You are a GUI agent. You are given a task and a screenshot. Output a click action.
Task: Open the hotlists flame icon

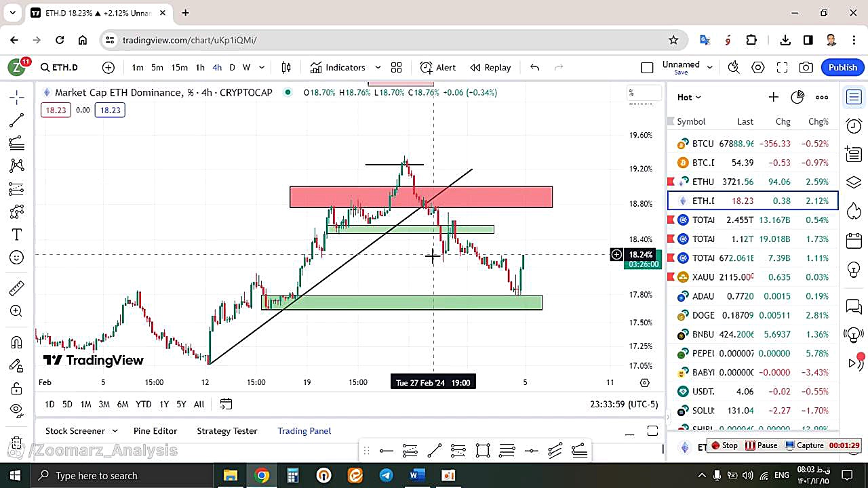coord(854,211)
